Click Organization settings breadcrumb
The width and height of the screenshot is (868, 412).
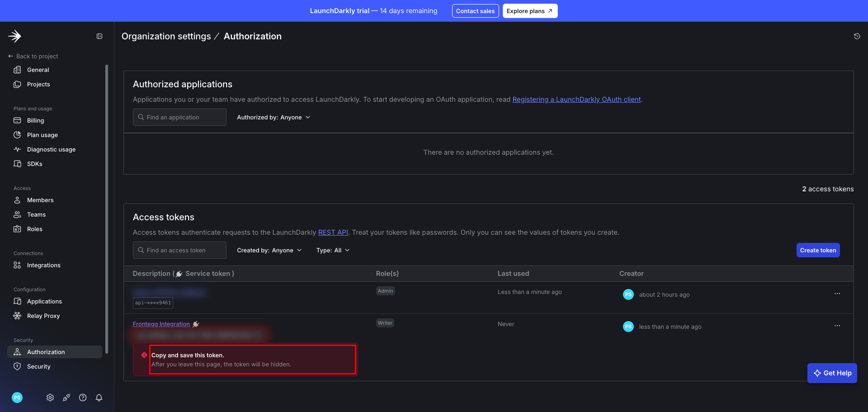(166, 36)
